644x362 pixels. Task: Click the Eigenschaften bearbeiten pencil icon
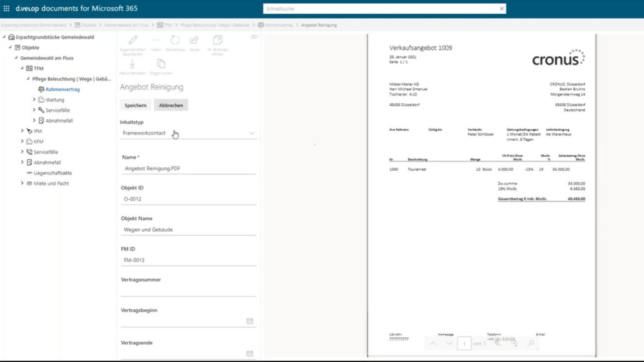point(133,40)
